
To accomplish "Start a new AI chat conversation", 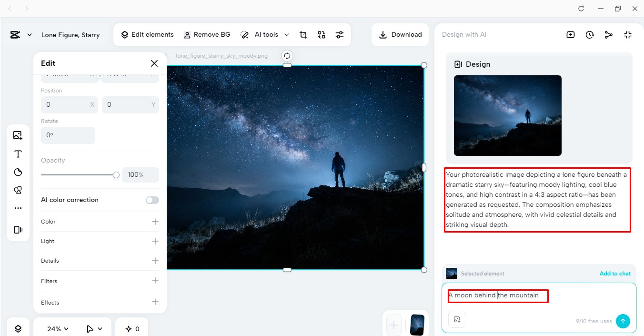I will 570,34.
